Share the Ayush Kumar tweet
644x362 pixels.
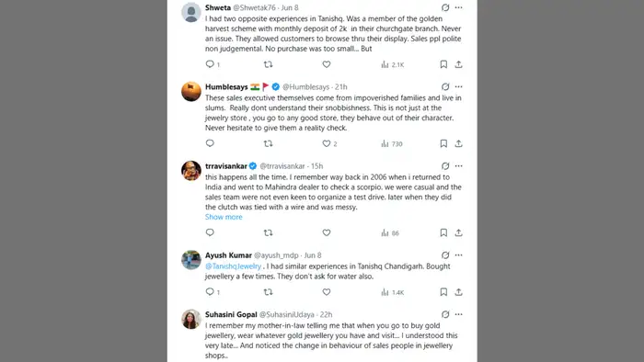coord(459,292)
